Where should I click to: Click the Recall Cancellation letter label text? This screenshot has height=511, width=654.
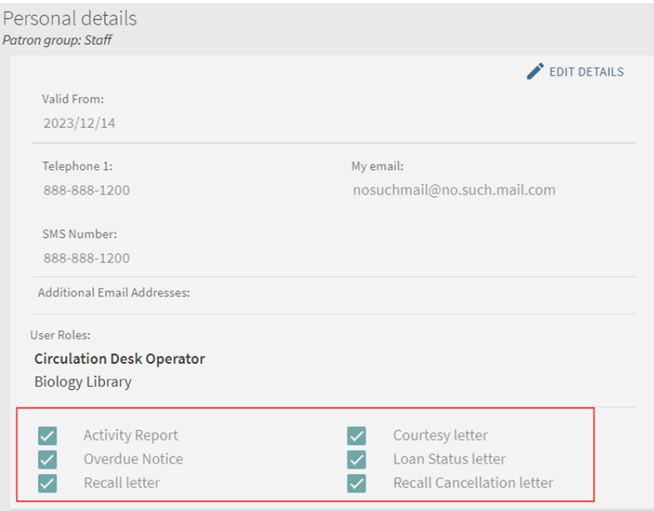pyautogui.click(x=472, y=483)
